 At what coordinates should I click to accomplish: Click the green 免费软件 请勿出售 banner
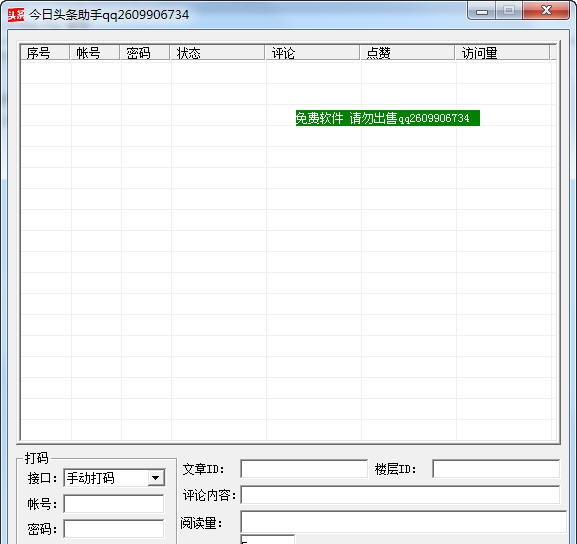[388, 118]
